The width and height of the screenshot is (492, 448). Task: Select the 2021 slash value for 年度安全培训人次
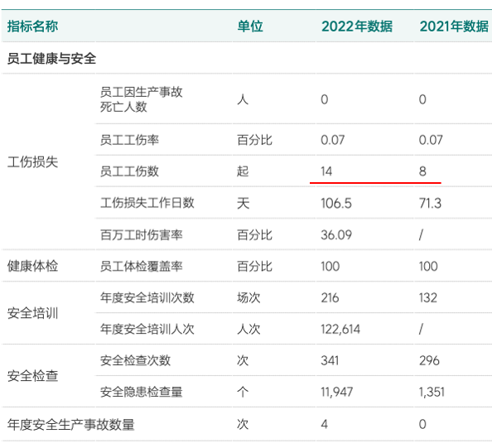click(421, 329)
